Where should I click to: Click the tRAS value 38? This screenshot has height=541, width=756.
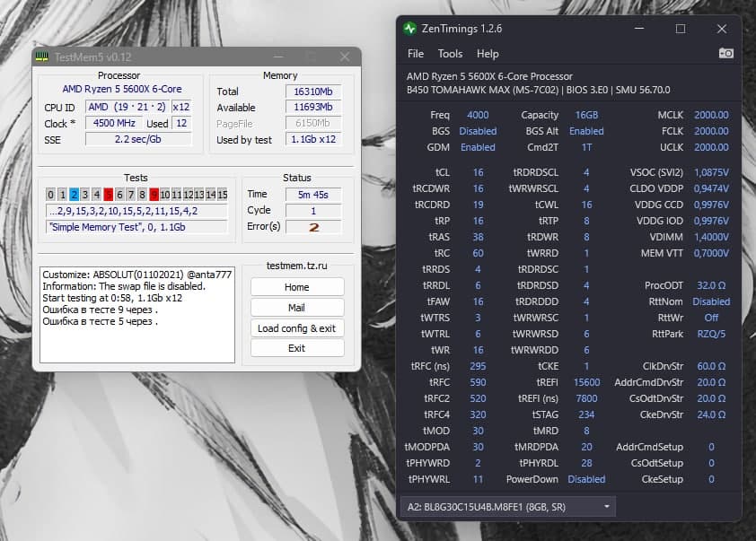click(x=478, y=237)
